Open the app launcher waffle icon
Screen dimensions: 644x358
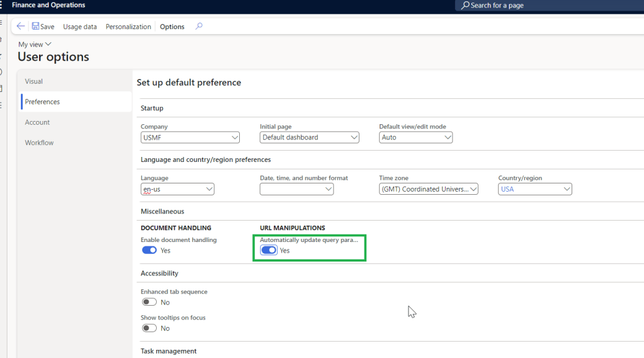point(3,5)
